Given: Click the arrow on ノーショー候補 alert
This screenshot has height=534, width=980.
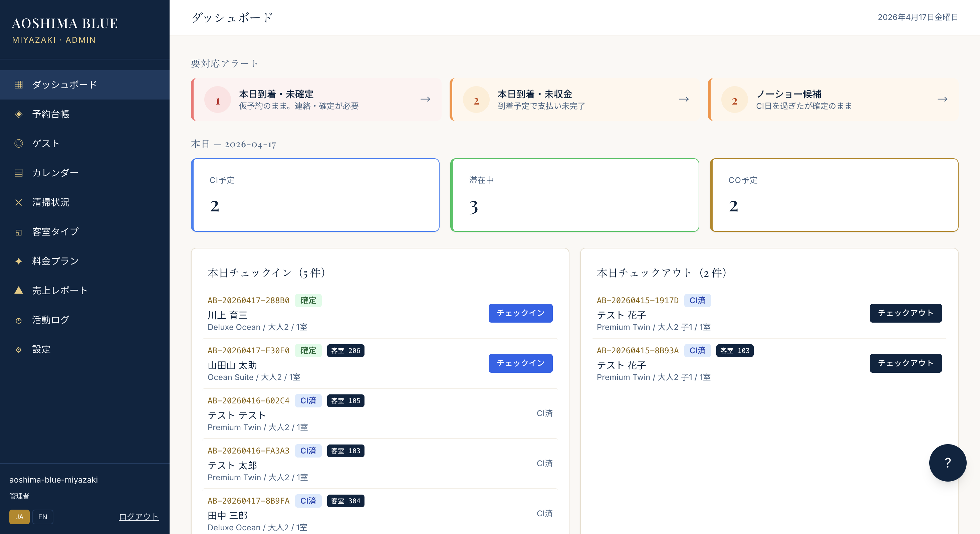Looking at the screenshot, I should tap(942, 99).
